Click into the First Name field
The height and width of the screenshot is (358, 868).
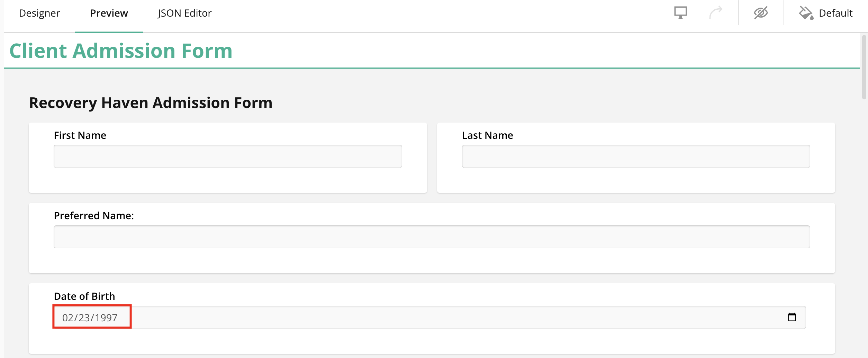(x=228, y=156)
